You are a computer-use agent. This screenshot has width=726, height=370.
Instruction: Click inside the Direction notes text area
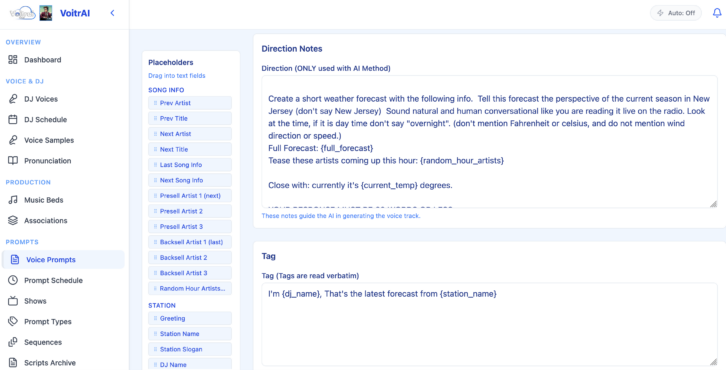(489, 142)
